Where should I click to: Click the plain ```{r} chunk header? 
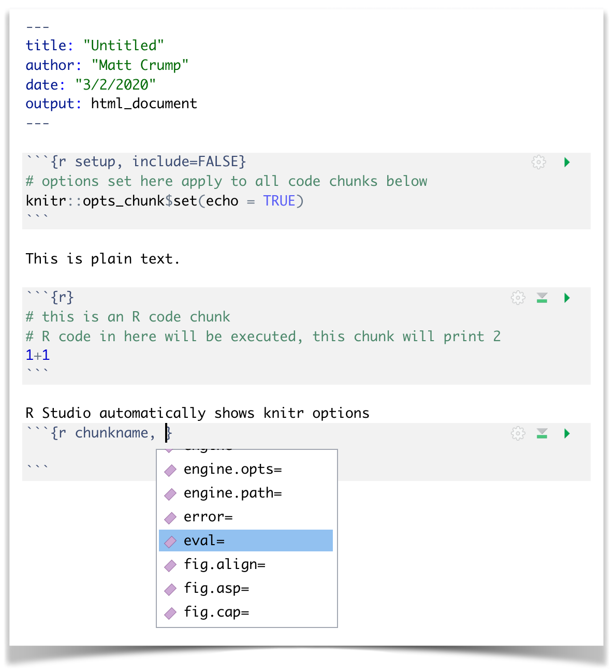pyautogui.click(x=50, y=297)
